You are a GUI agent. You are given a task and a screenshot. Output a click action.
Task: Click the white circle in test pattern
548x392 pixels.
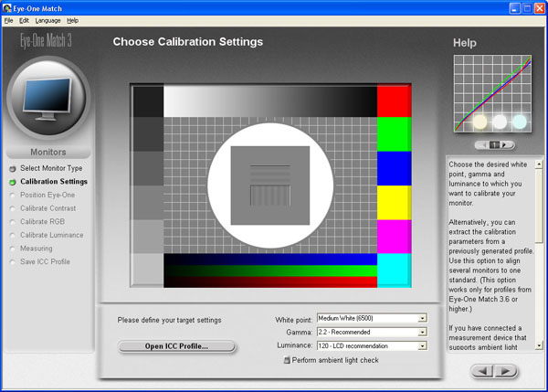click(270, 185)
